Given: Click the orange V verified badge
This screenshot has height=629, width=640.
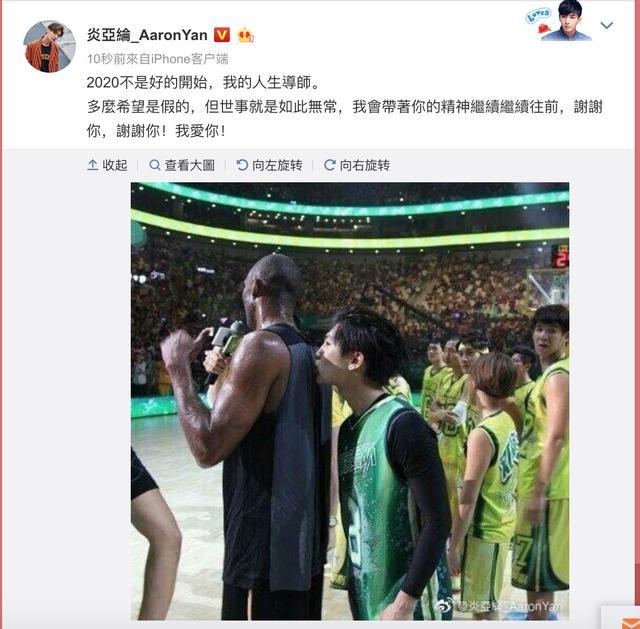Looking at the screenshot, I should 222,35.
